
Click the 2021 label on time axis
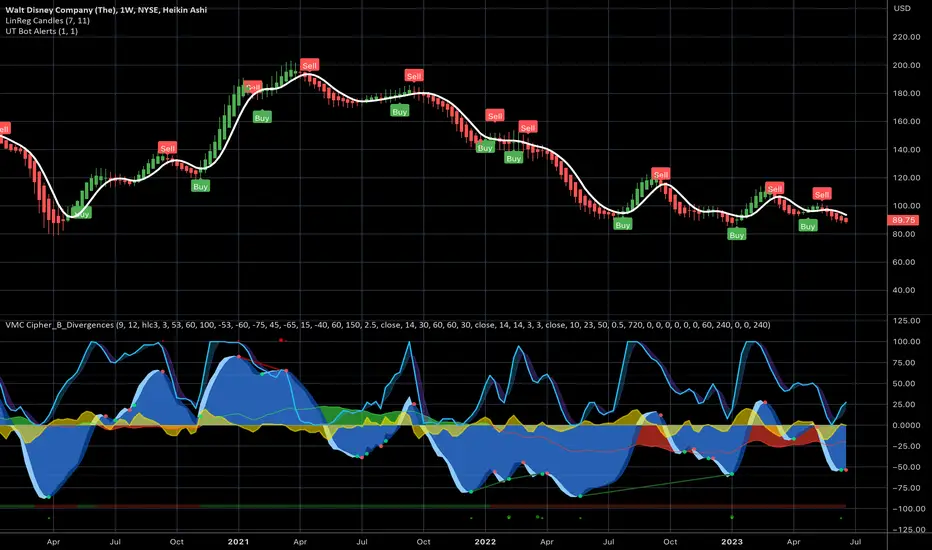[238, 542]
